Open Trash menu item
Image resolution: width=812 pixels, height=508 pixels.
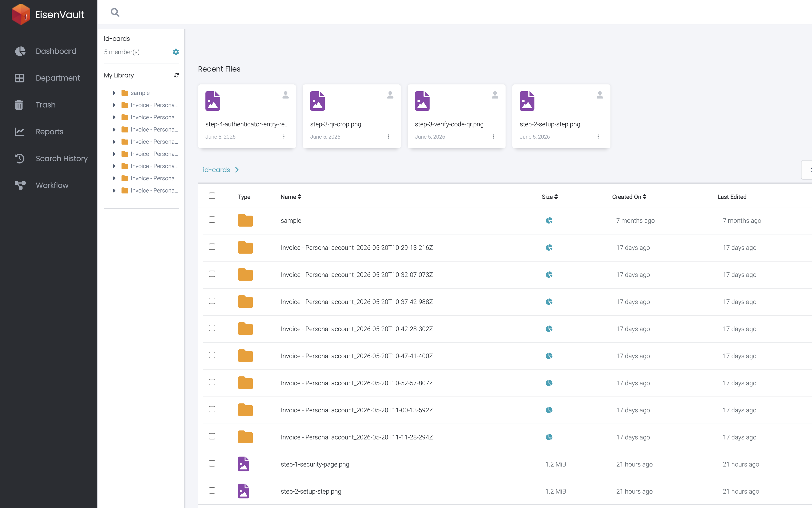[x=46, y=105]
